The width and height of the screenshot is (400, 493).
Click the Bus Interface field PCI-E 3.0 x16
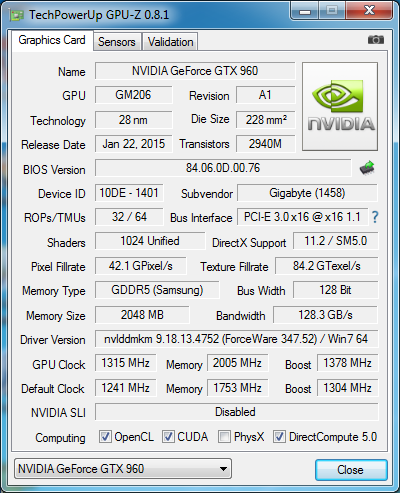click(302, 217)
